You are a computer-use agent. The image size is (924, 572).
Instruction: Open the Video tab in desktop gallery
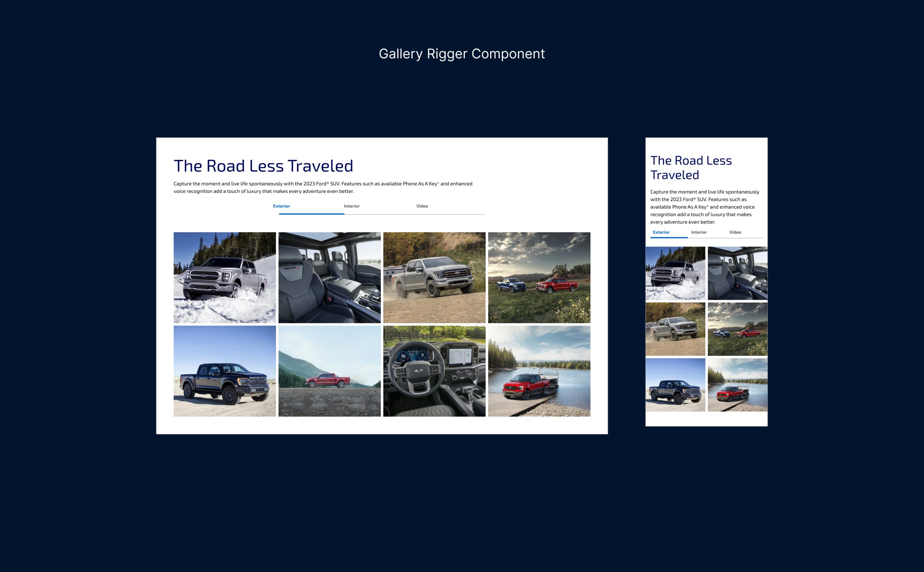pos(422,206)
